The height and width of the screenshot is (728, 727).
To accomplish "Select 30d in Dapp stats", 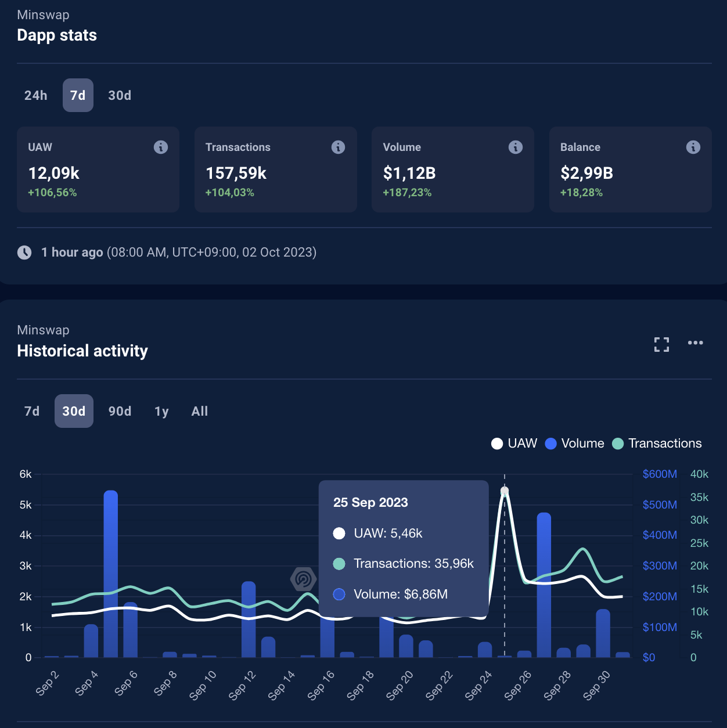I will click(x=120, y=95).
